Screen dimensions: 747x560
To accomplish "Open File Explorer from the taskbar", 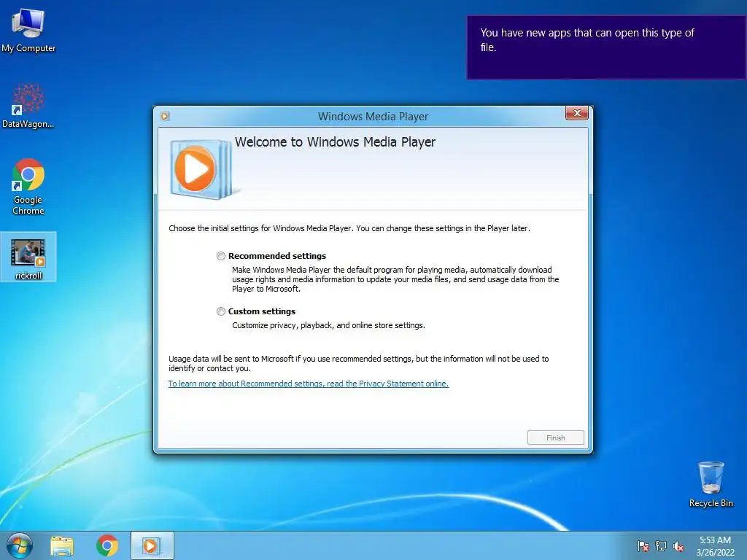I will point(62,545).
